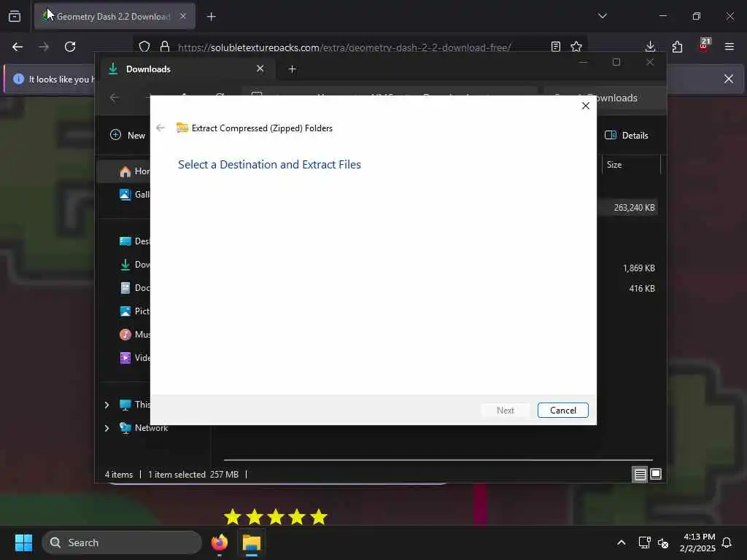Screen dimensions: 747x560
Task: Dismiss the Firefox notification bar
Action: pos(729,79)
